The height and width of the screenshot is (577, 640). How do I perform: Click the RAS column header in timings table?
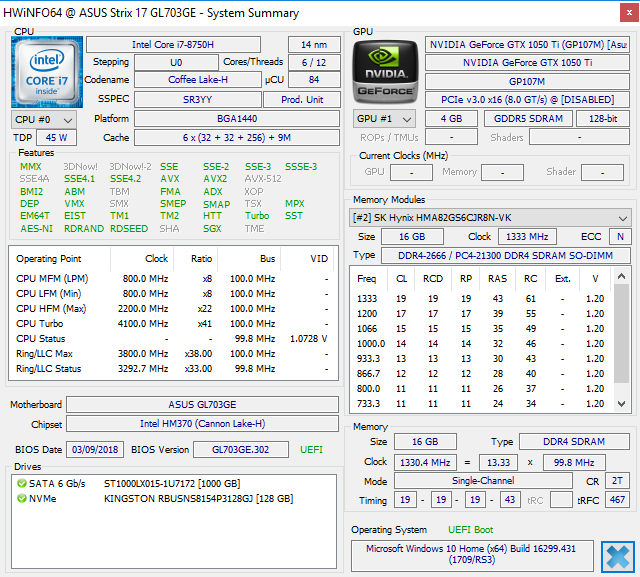497,278
